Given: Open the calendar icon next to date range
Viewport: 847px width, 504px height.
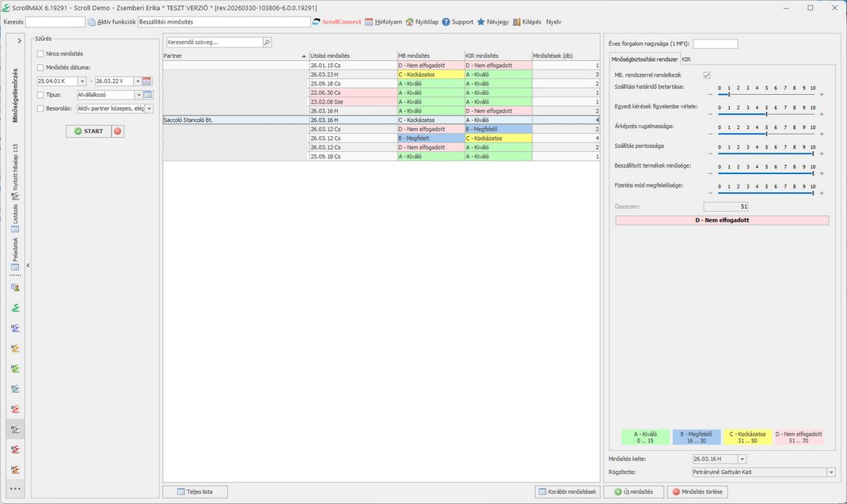Looking at the screenshot, I should click(147, 81).
